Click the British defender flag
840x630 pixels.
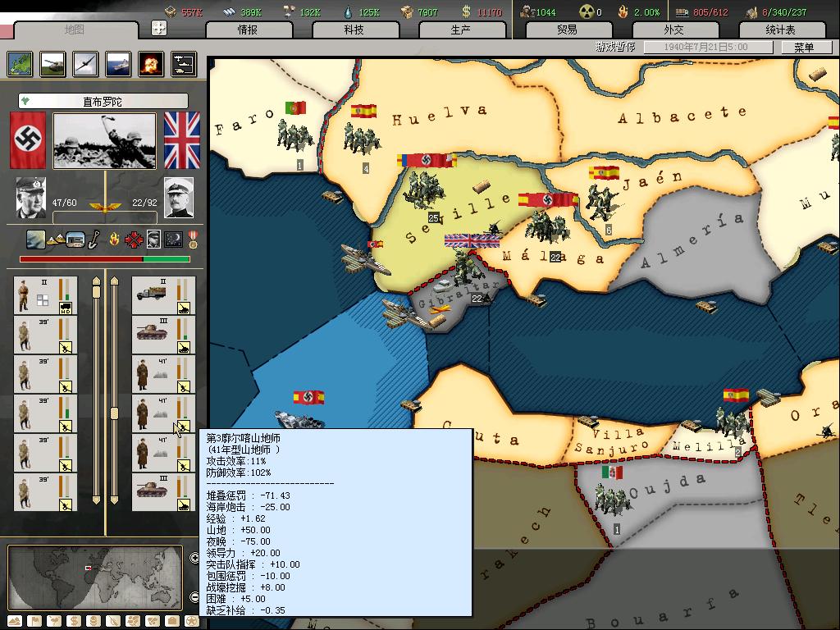[x=181, y=139]
